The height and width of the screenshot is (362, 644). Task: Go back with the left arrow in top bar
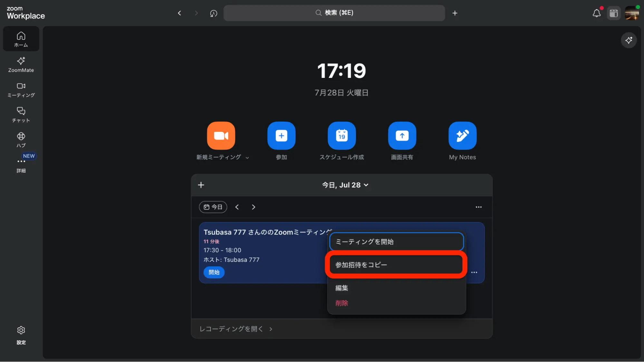[179, 13]
